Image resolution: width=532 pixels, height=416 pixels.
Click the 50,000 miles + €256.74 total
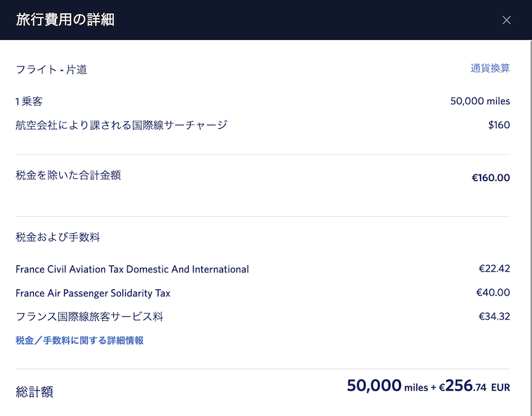click(428, 386)
